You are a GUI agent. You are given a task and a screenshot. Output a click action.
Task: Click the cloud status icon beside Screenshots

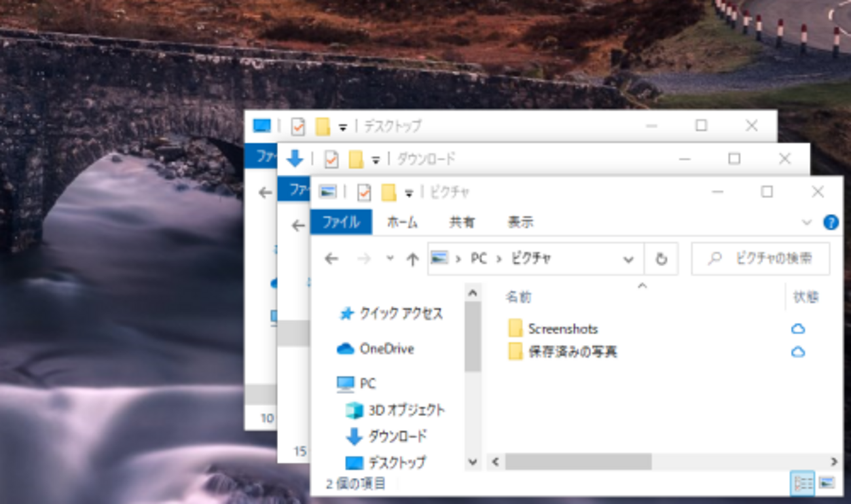(797, 329)
